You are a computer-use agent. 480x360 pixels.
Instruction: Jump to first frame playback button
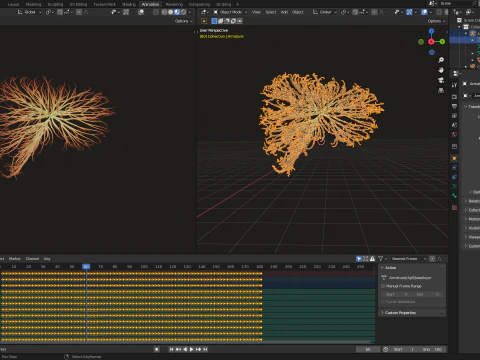[x=171, y=349]
